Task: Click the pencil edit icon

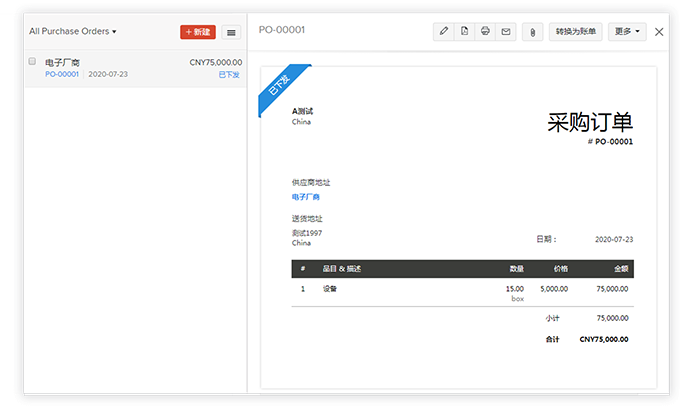Action: pos(445,32)
